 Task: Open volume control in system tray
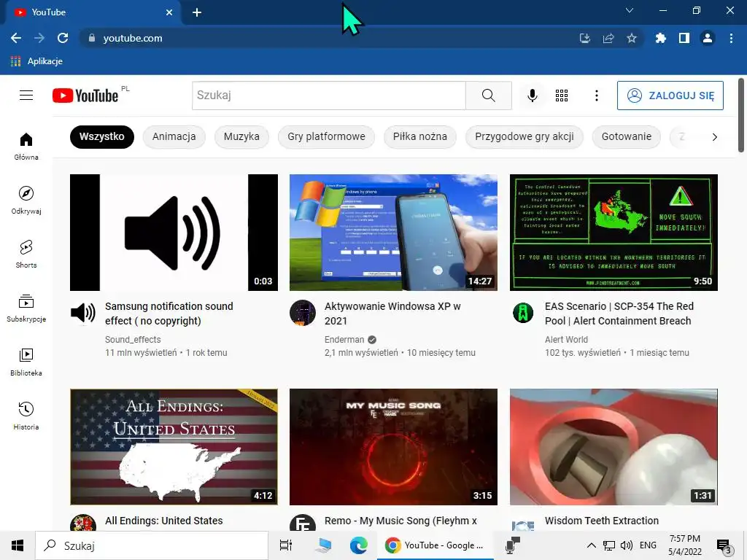coord(627,545)
